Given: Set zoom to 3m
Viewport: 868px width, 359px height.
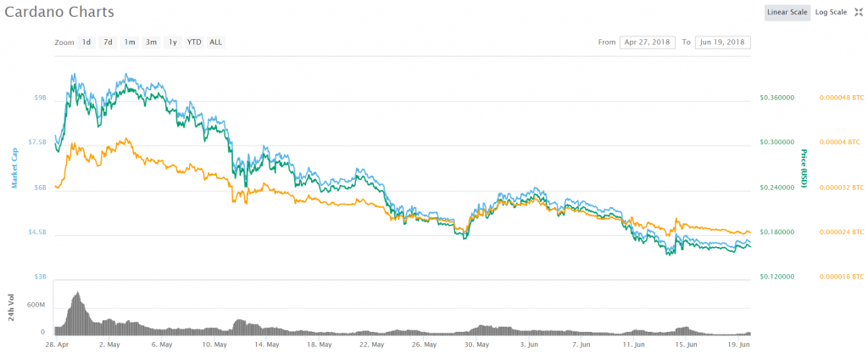Looking at the screenshot, I should 151,42.
